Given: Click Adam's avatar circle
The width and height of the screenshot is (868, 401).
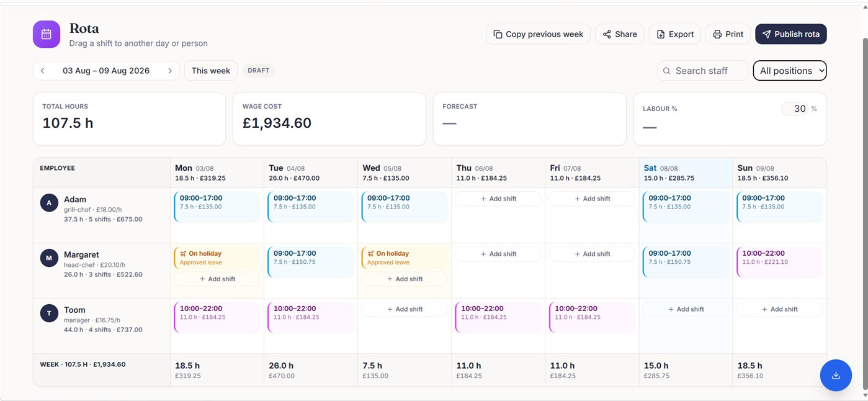Looking at the screenshot, I should tap(49, 203).
